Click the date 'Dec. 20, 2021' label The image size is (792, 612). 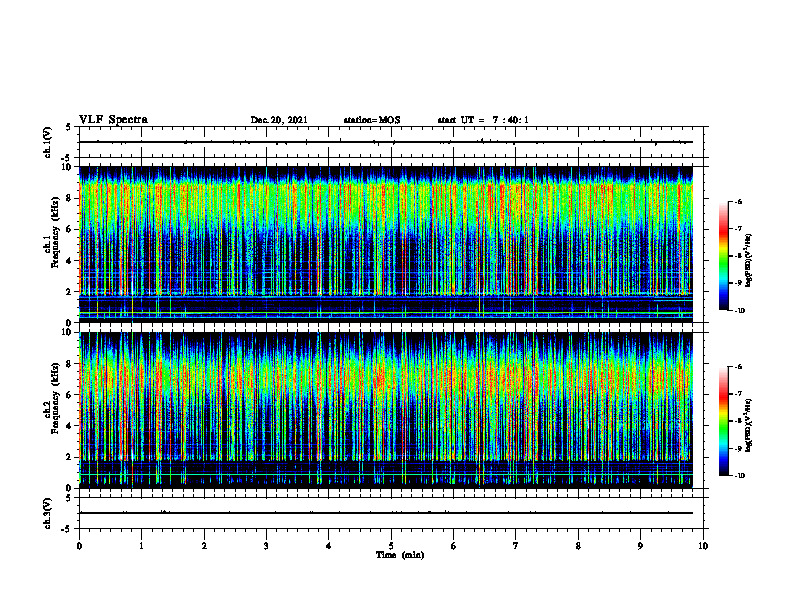pyautogui.click(x=279, y=120)
